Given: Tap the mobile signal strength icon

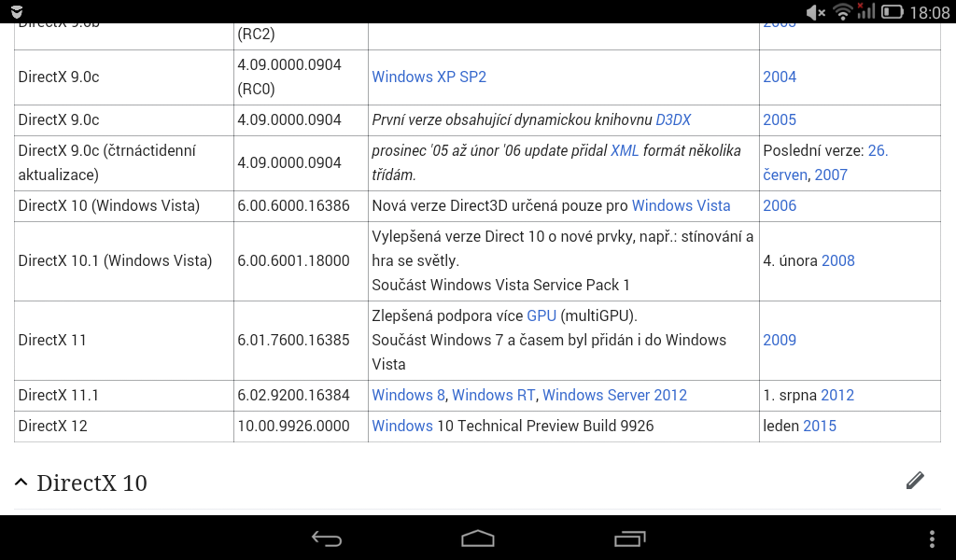Looking at the screenshot, I should (x=865, y=11).
